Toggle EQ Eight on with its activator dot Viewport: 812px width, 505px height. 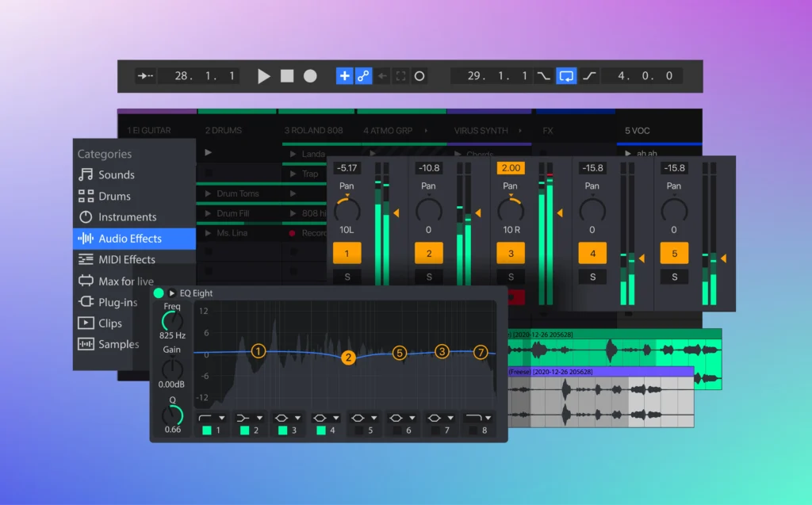pos(157,293)
